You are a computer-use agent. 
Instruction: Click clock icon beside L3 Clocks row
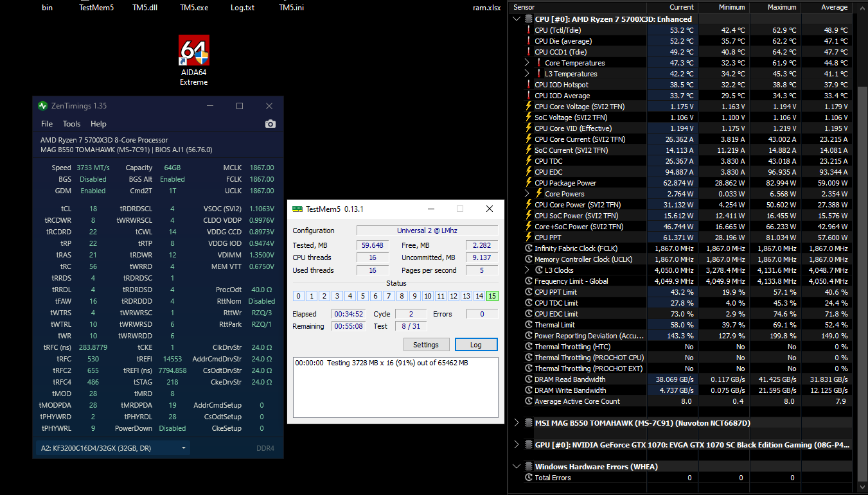click(539, 270)
